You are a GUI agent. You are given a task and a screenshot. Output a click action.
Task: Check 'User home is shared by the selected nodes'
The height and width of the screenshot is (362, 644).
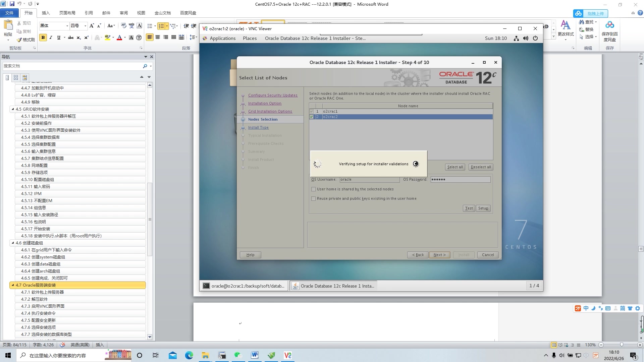point(314,189)
